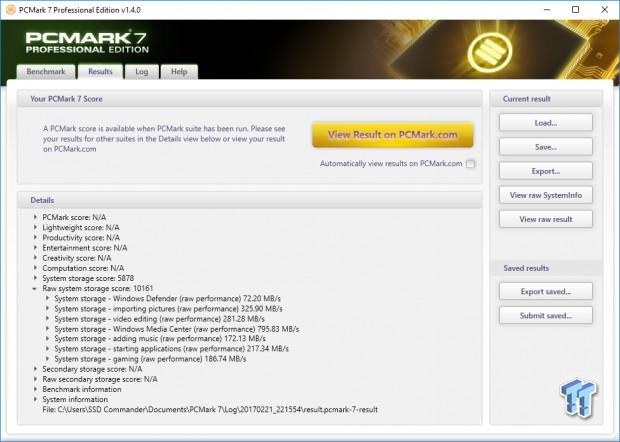Click View Result on PCMark.com button
Image resolution: width=620 pixels, height=442 pixels.
pos(392,135)
